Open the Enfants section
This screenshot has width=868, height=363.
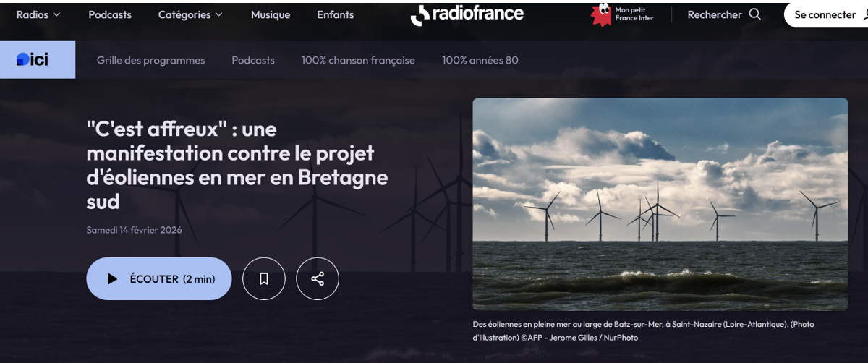click(x=336, y=14)
